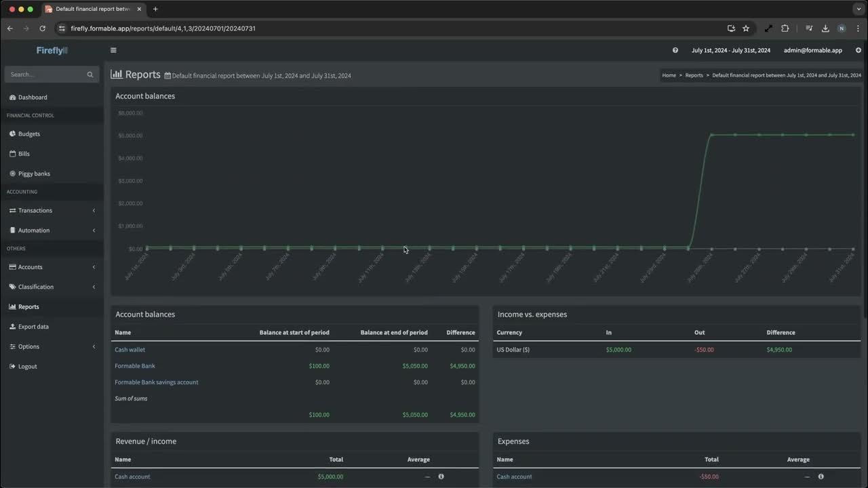Open Piggy banks from the sidebar
The height and width of the screenshot is (488, 868).
pos(34,174)
